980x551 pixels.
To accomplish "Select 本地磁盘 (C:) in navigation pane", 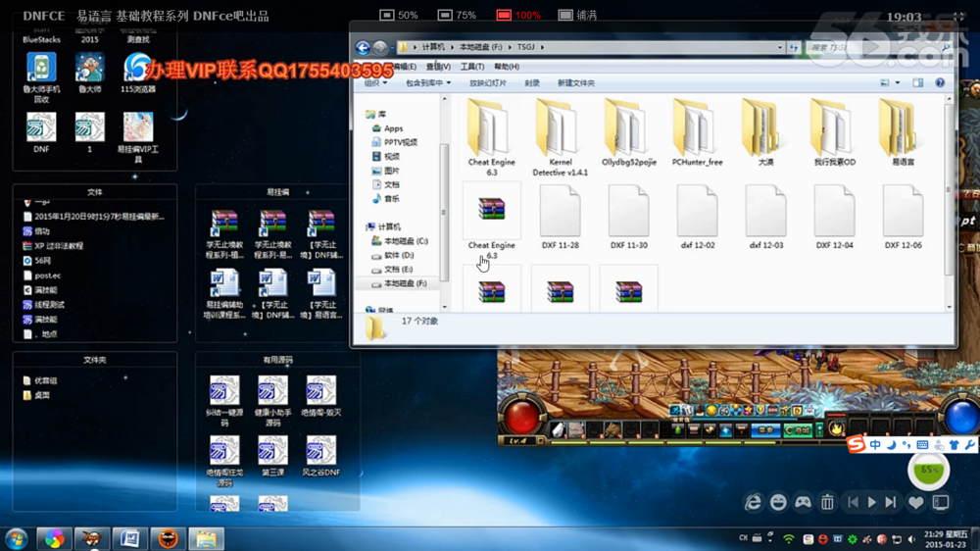I will coord(406,240).
